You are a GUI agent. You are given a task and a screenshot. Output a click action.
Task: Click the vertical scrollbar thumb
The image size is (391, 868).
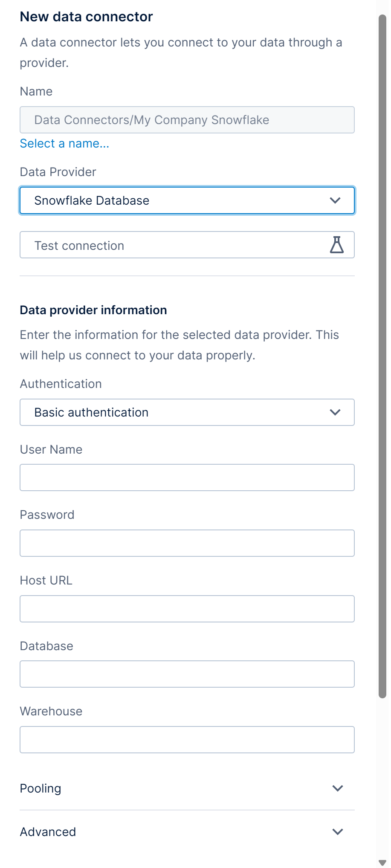pos(382,341)
